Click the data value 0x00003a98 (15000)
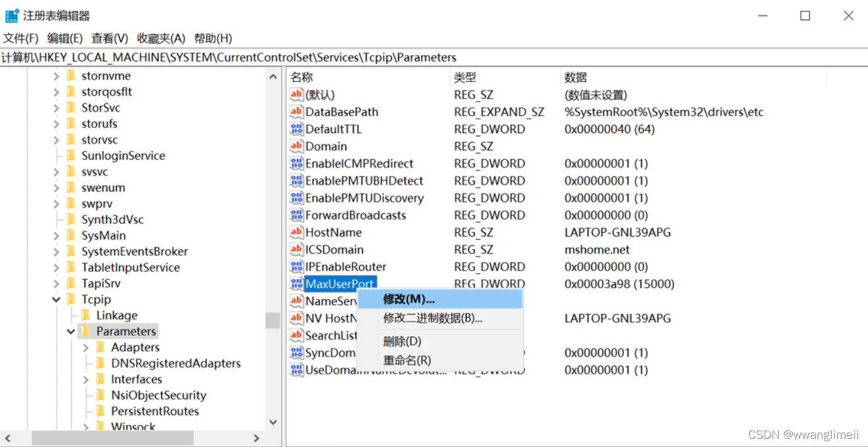 [619, 284]
